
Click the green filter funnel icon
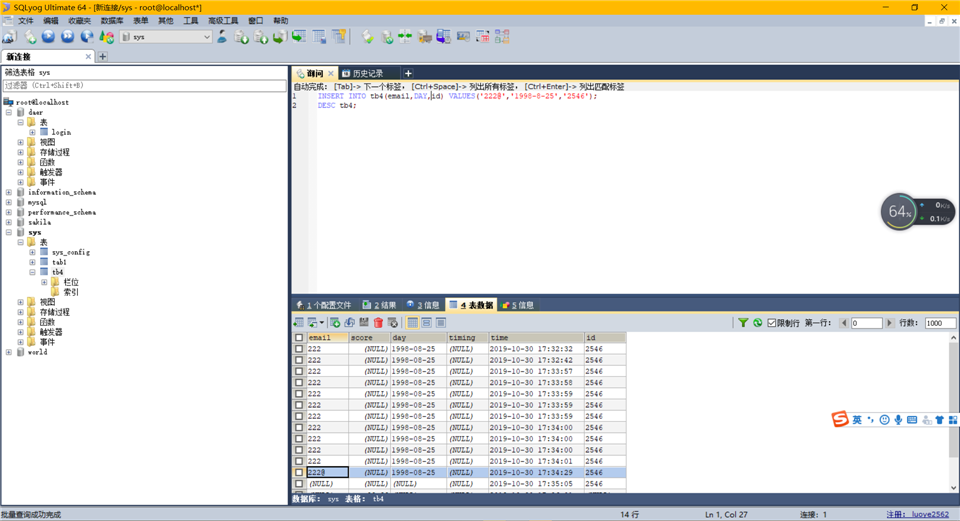pyautogui.click(x=743, y=323)
